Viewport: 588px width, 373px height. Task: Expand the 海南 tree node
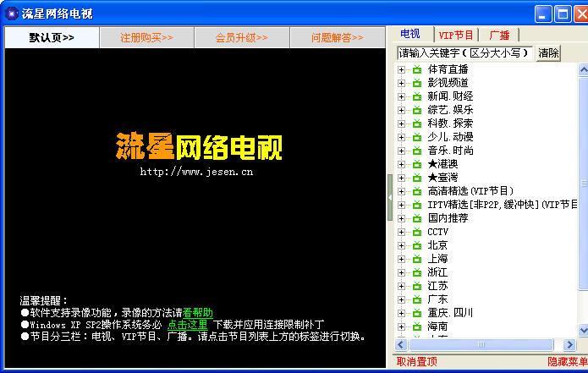[x=401, y=326]
